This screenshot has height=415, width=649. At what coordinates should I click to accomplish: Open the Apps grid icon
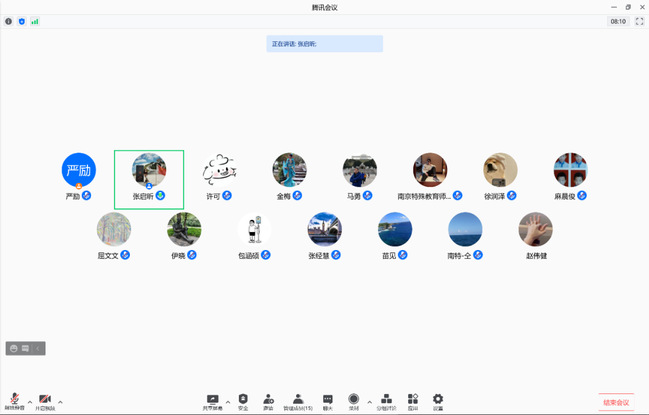pyautogui.click(x=413, y=401)
